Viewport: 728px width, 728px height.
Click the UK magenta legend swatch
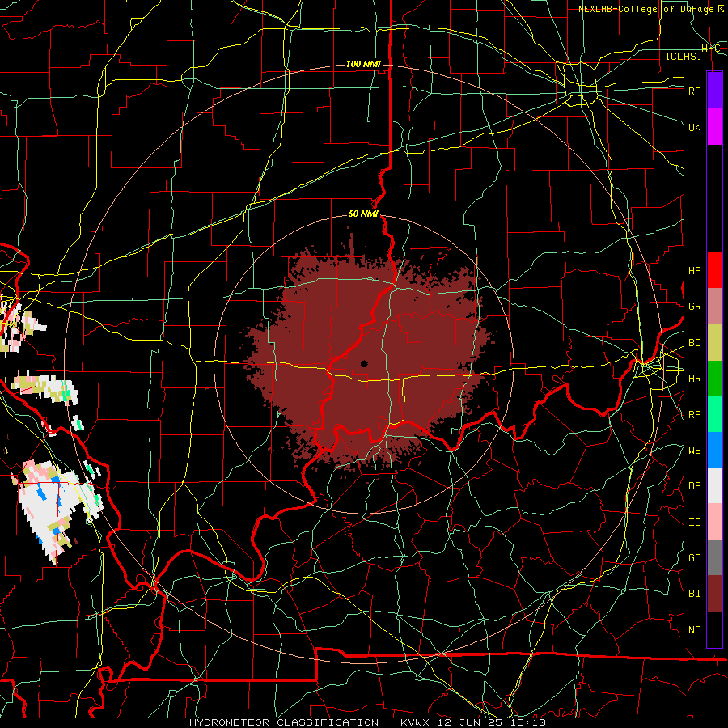coord(714,127)
